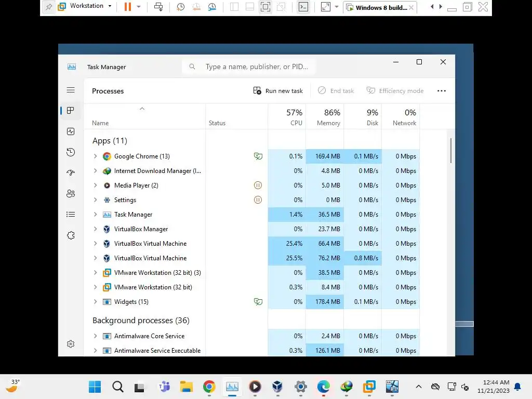Go to previous VMware tab arrow

point(432,6)
